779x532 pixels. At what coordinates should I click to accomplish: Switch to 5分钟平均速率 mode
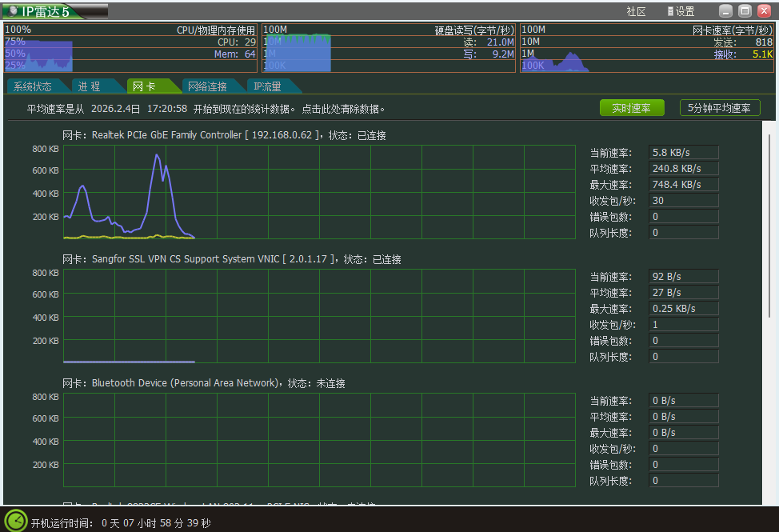(719, 108)
